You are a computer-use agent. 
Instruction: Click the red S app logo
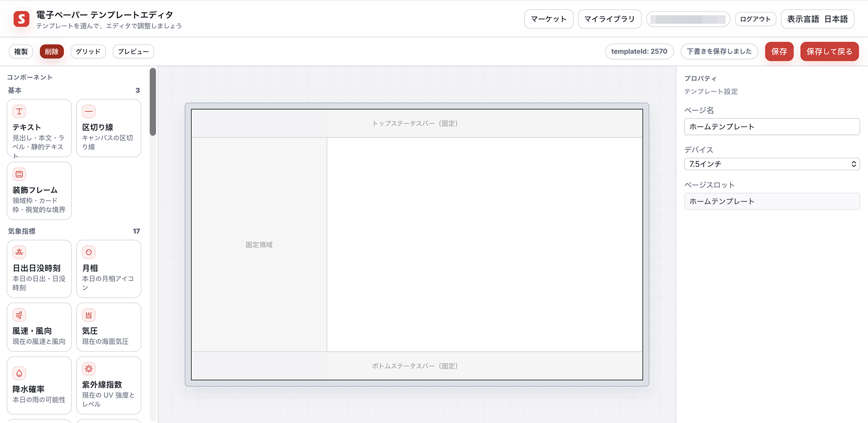pos(21,19)
